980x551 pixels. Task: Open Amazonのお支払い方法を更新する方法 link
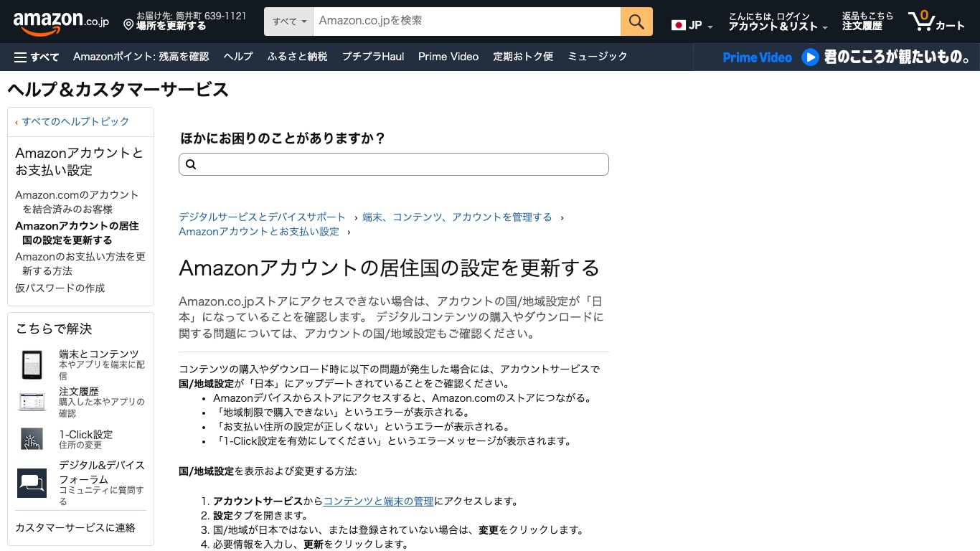pos(80,264)
